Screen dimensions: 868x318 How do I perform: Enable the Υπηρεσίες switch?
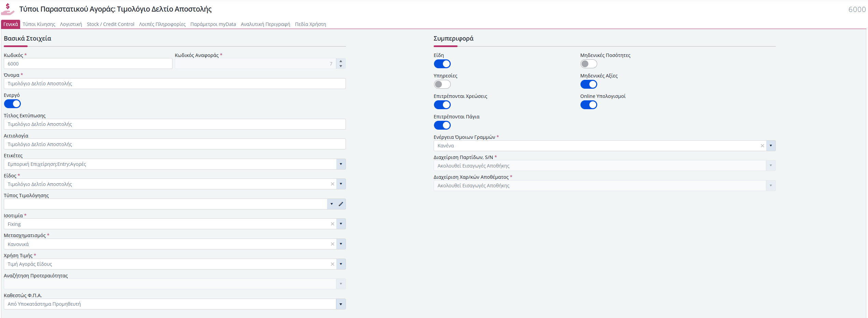(442, 84)
